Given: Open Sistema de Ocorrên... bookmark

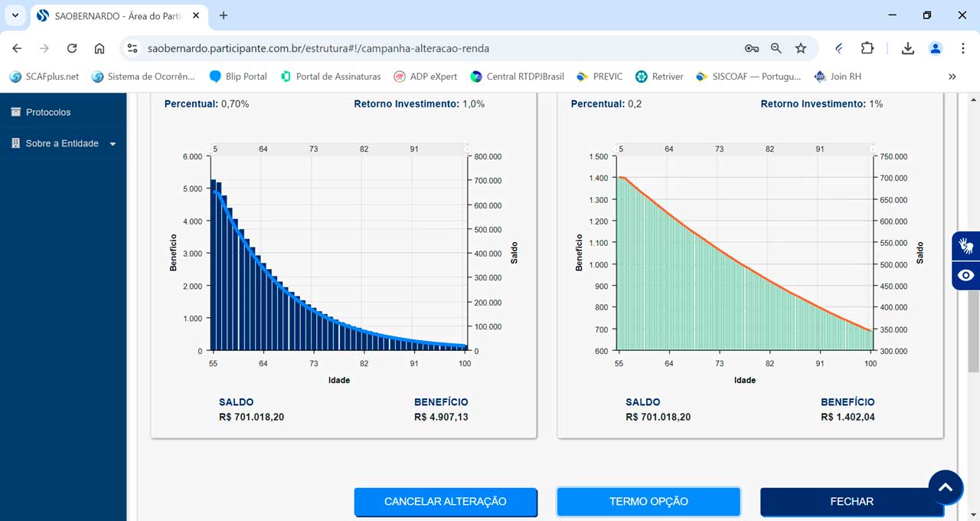Looking at the screenshot, I should pyautogui.click(x=143, y=77).
